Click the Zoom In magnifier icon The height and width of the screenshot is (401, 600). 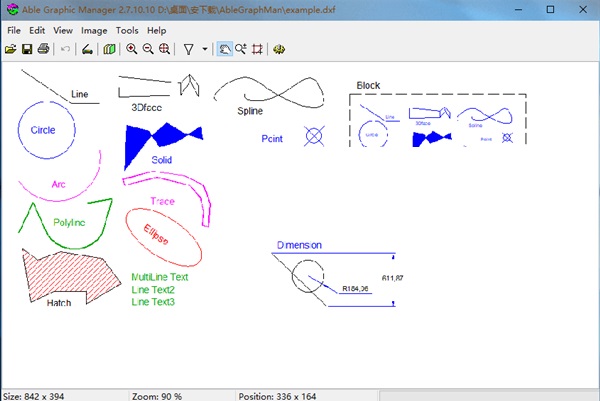132,48
